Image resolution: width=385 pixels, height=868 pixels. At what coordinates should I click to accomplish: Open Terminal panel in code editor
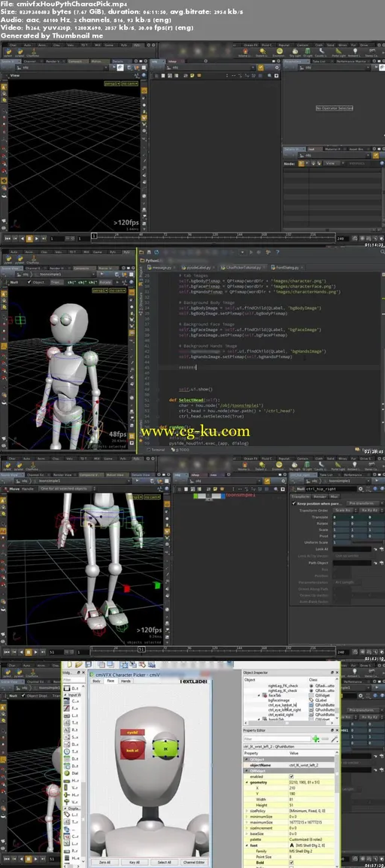tap(158, 450)
